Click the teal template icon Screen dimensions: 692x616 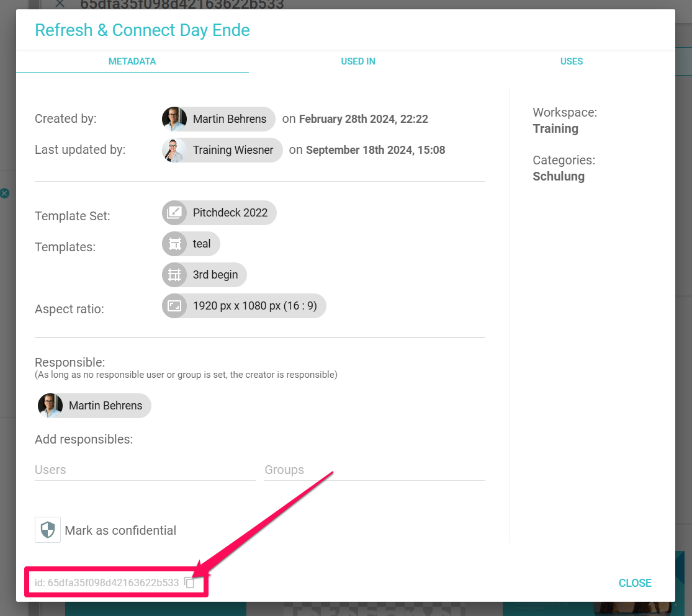[x=174, y=244]
